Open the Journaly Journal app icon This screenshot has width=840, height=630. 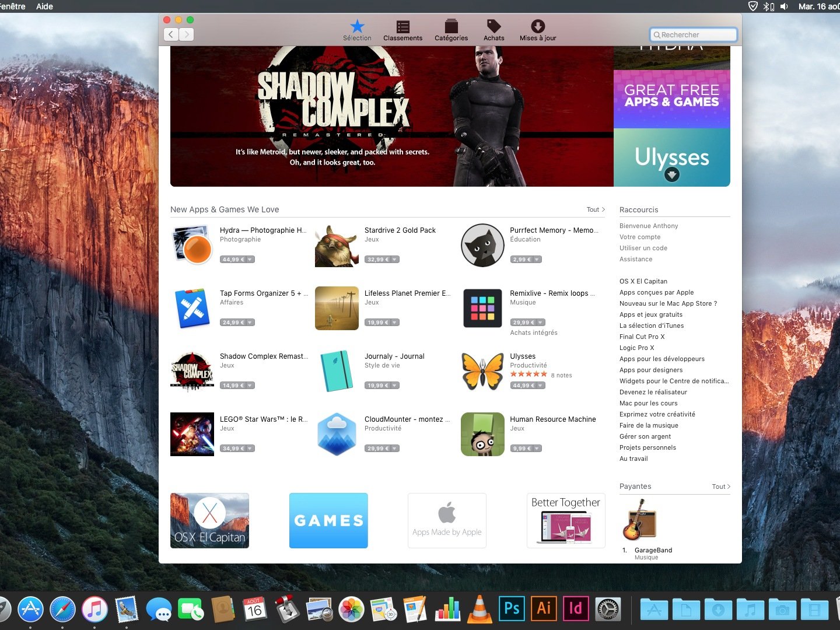(337, 372)
